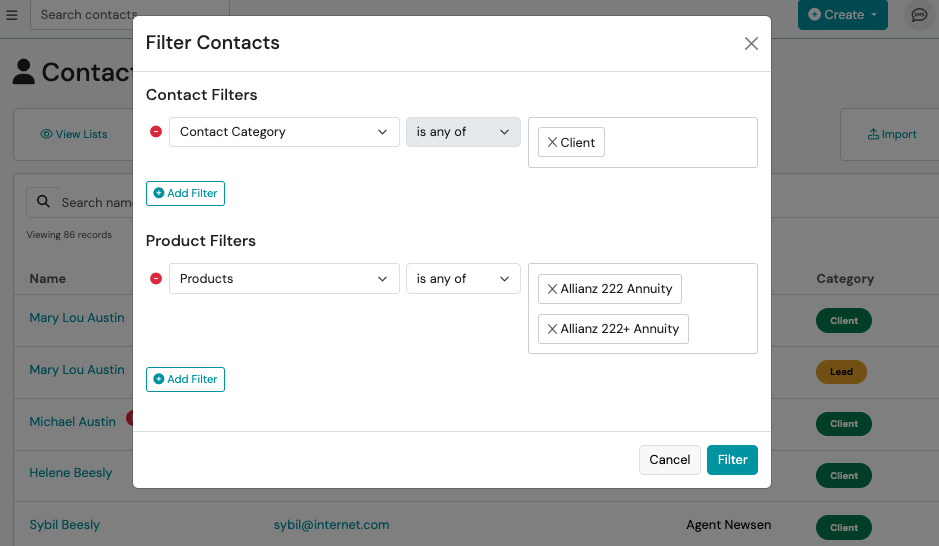Open the Contact Category field dropdown
This screenshot has width=939, height=546.
coord(284,132)
